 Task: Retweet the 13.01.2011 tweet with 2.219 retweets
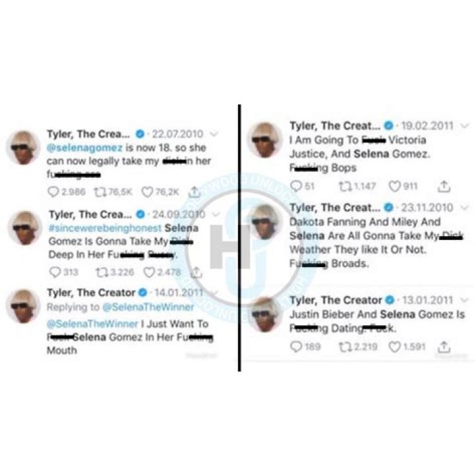tap(344, 346)
